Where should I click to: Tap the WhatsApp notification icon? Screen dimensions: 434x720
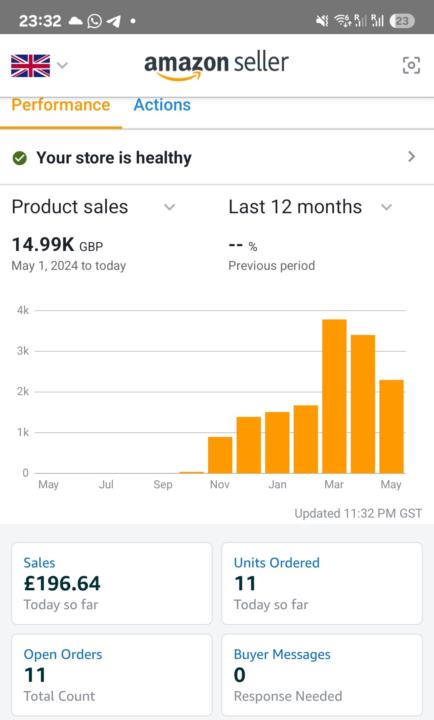click(94, 21)
